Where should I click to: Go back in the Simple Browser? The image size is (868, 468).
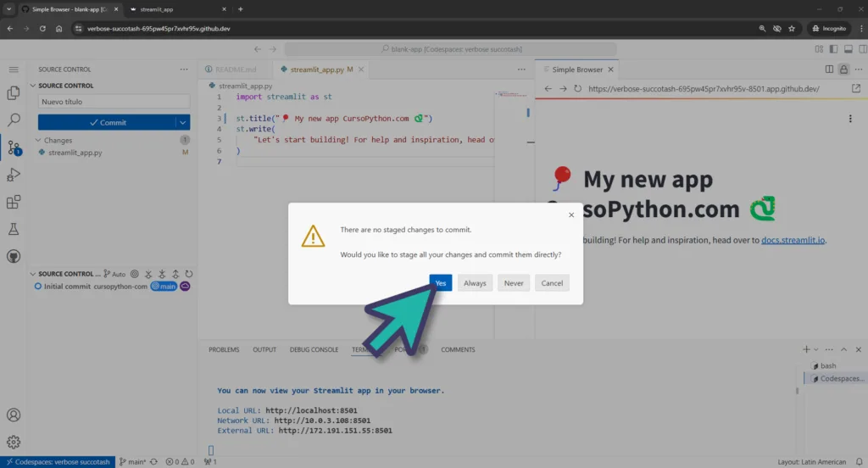point(548,89)
